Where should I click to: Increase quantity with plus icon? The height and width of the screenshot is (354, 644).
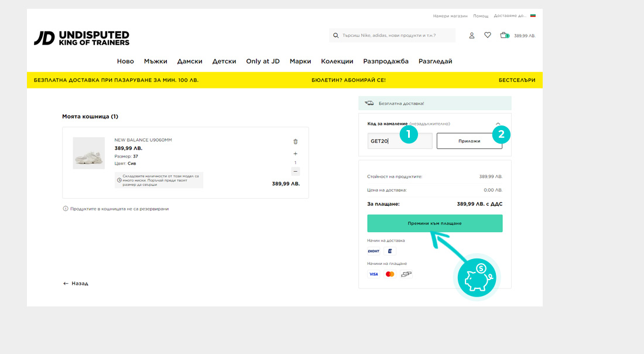tap(295, 154)
